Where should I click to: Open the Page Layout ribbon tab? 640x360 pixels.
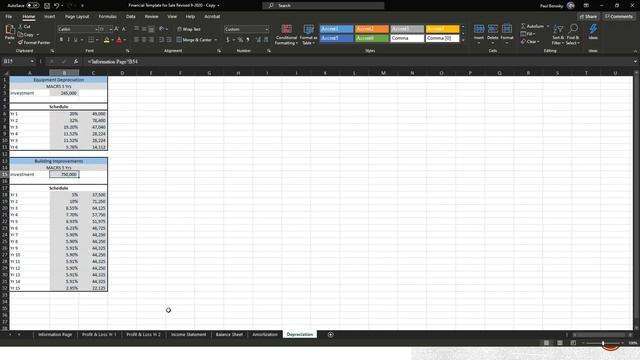pyautogui.click(x=77, y=17)
